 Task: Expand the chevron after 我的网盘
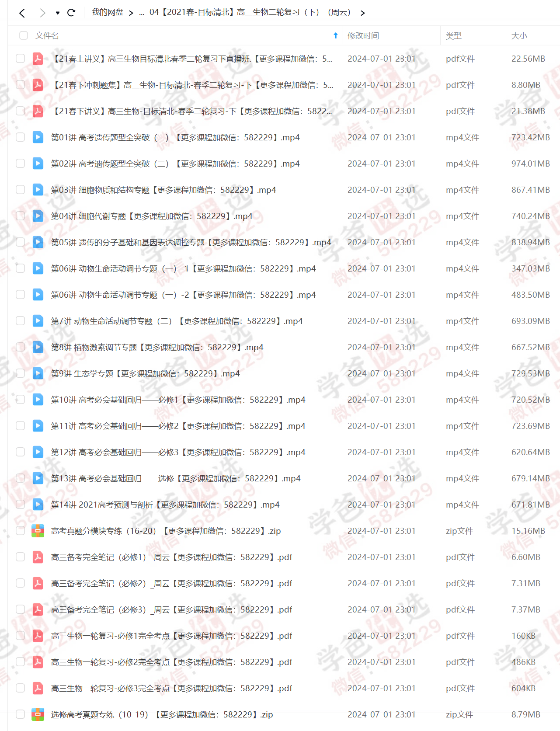click(131, 13)
